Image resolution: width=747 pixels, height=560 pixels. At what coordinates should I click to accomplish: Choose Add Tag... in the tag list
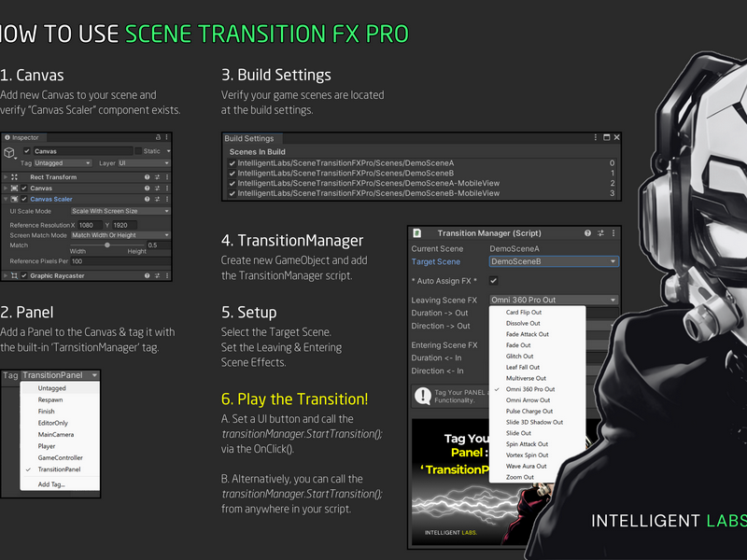pyautogui.click(x=60, y=484)
